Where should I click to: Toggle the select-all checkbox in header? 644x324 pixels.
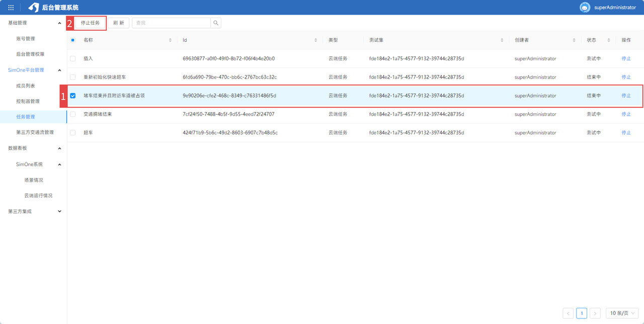tap(73, 40)
